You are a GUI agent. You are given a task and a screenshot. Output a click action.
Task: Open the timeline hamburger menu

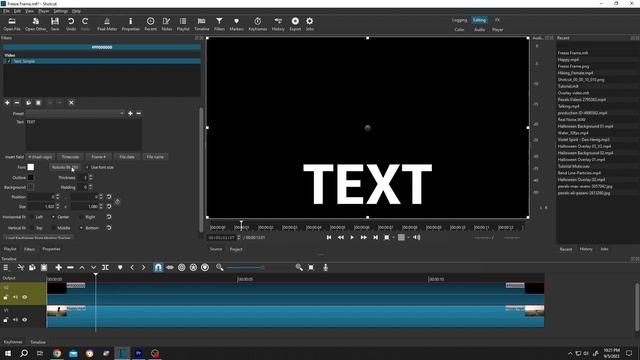[6, 267]
